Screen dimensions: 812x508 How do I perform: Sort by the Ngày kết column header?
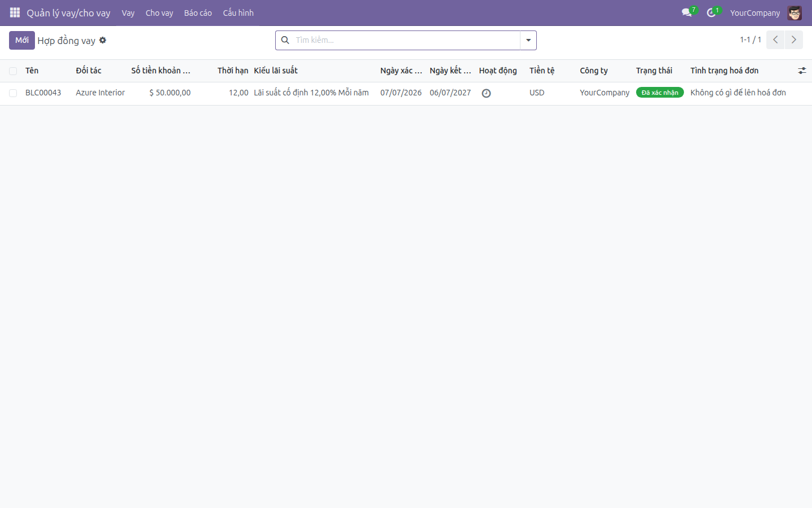coord(450,71)
